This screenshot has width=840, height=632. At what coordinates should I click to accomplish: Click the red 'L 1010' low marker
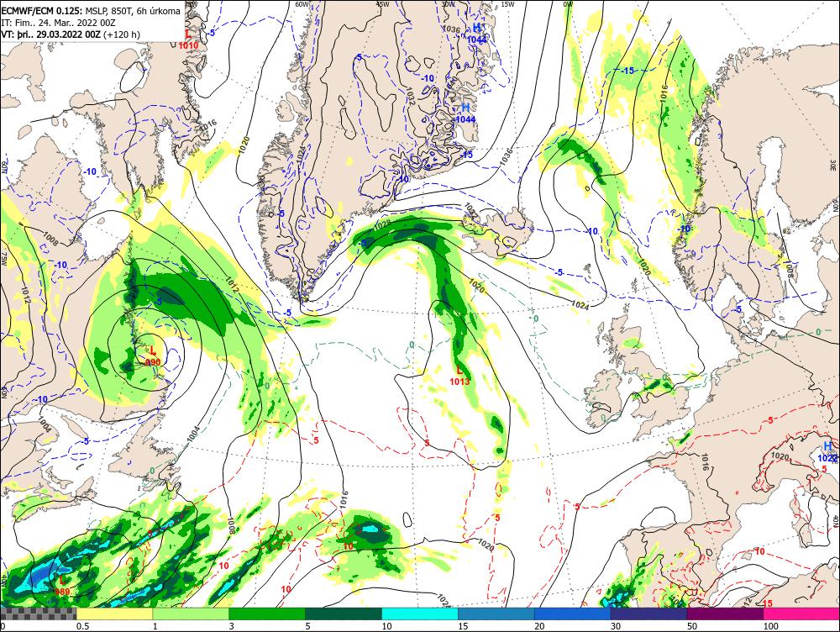pos(188,39)
